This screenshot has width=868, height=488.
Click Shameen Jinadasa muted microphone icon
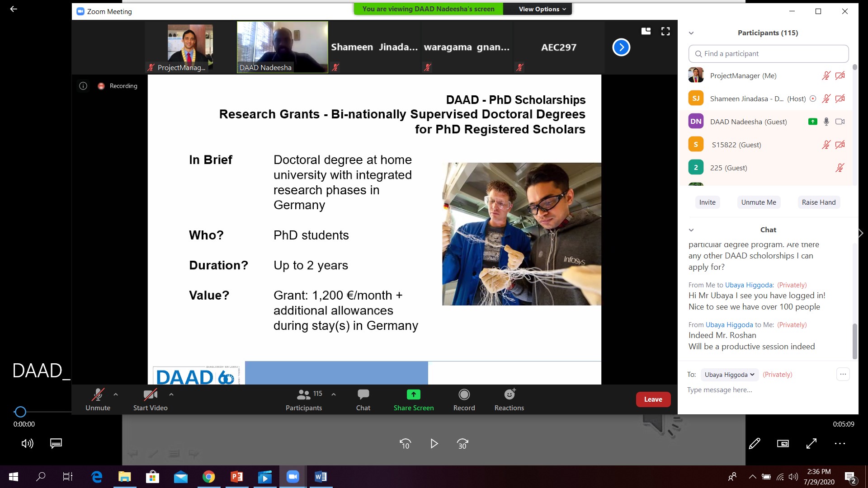826,99
